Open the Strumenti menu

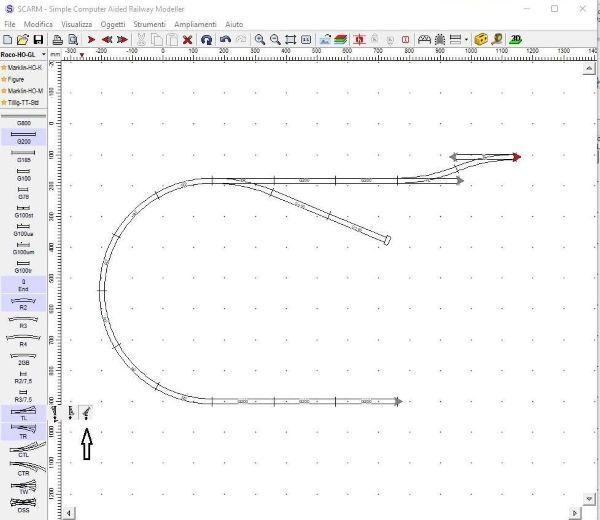point(148,22)
